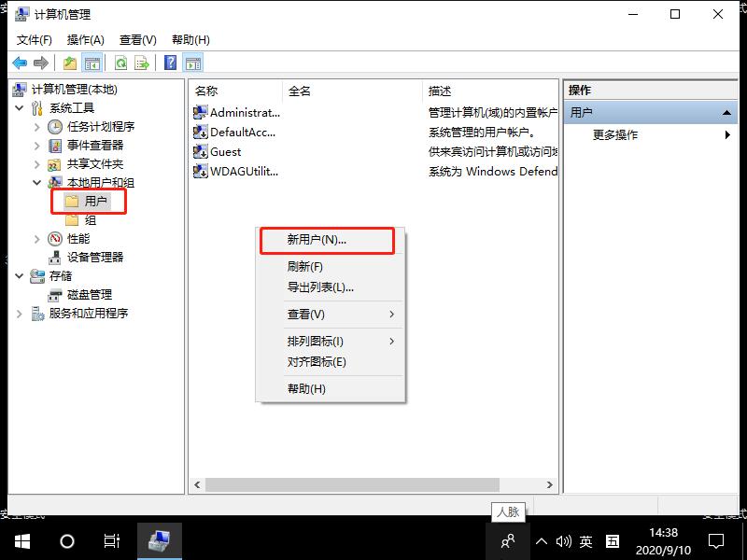Collapse the 系统工具 tree branch

click(21, 107)
